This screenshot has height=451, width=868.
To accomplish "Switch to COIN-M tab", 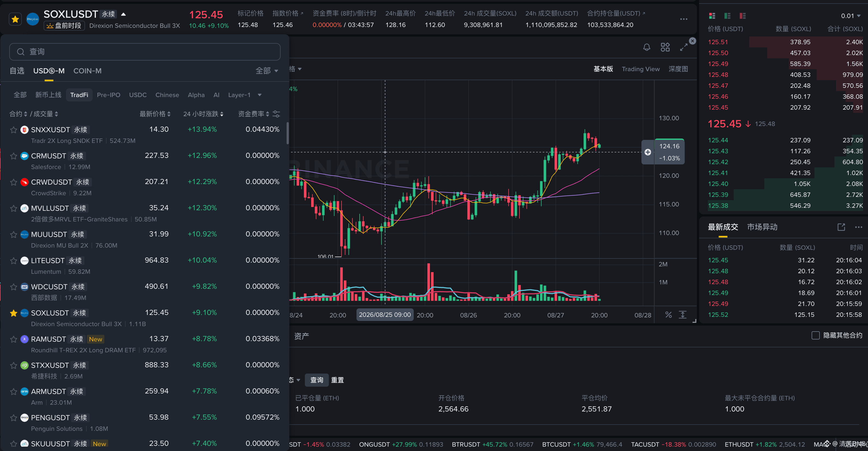I will [87, 71].
